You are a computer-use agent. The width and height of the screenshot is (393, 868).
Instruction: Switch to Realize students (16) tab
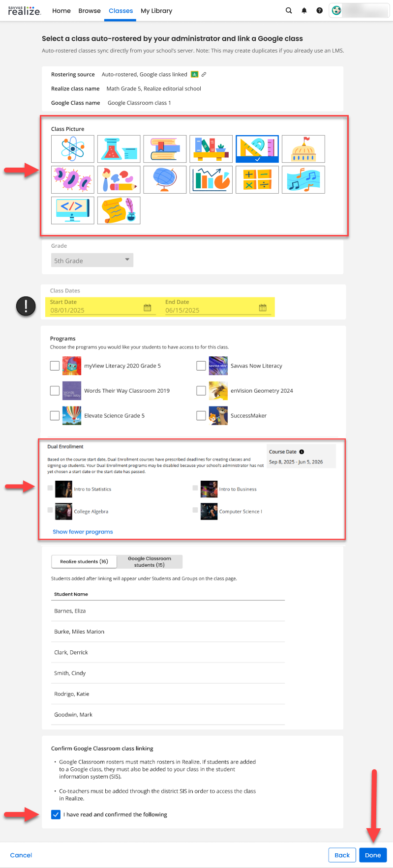click(84, 561)
